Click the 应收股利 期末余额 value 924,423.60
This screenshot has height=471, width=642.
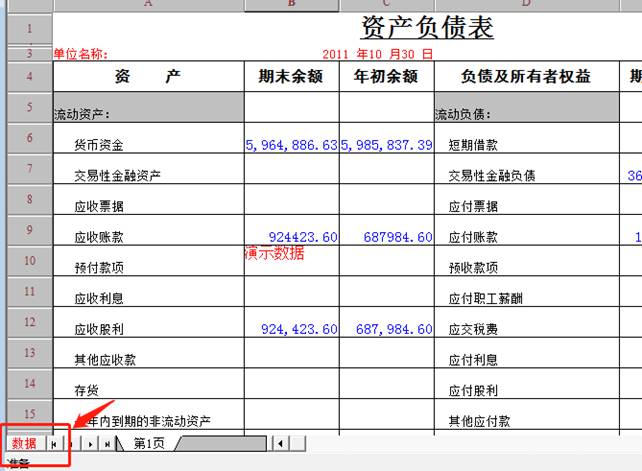pyautogui.click(x=291, y=329)
